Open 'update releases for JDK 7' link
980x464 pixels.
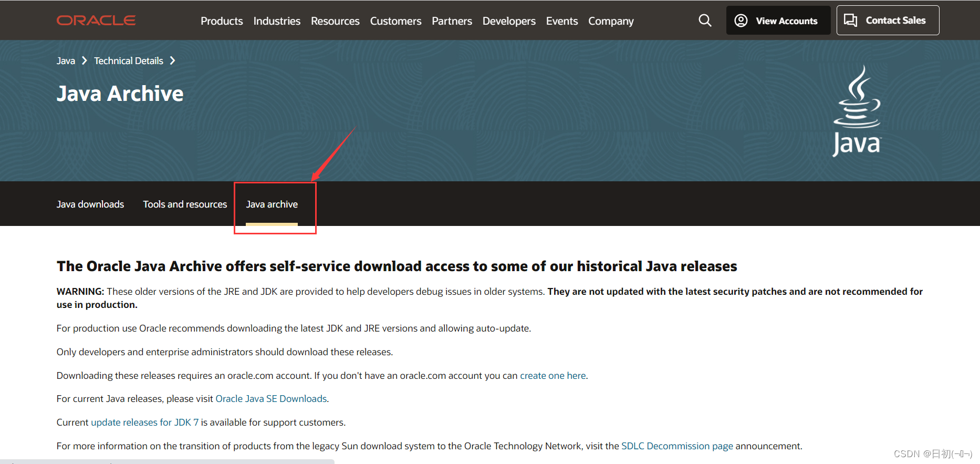pyautogui.click(x=145, y=422)
